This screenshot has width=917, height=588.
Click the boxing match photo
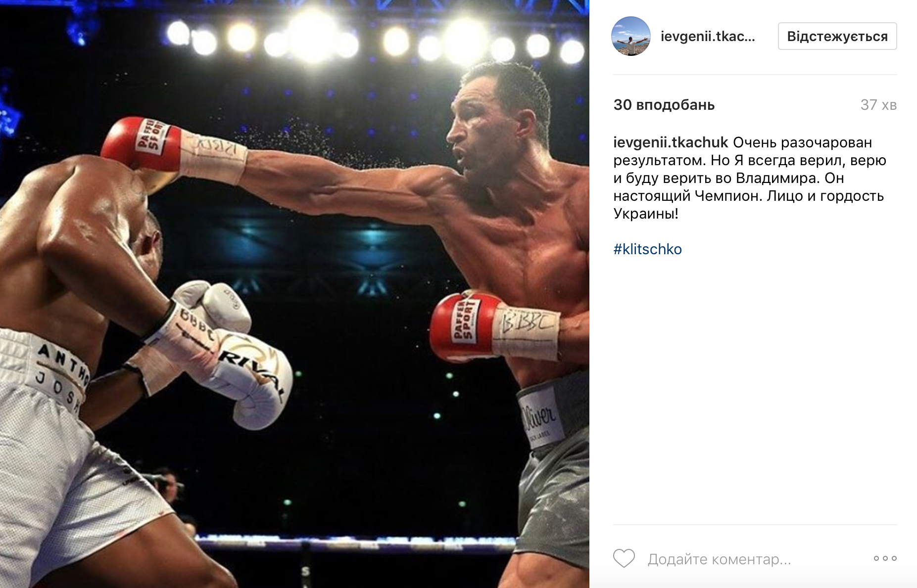click(x=294, y=294)
